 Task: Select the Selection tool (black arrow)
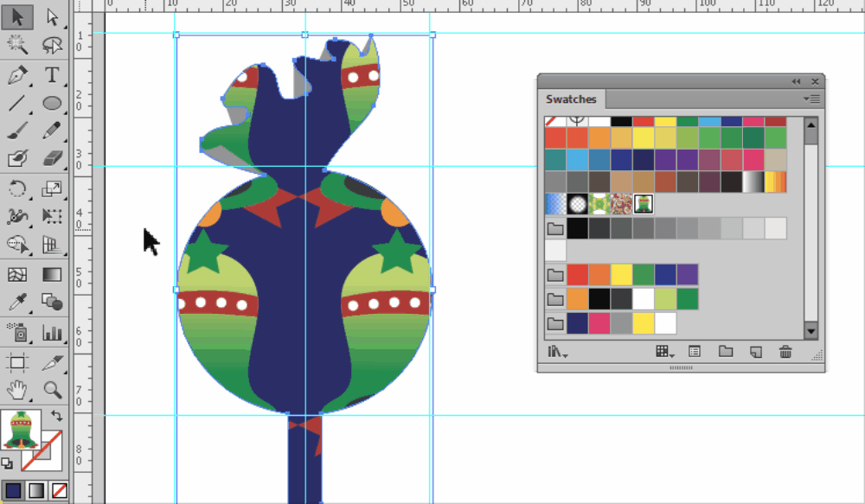click(x=17, y=16)
